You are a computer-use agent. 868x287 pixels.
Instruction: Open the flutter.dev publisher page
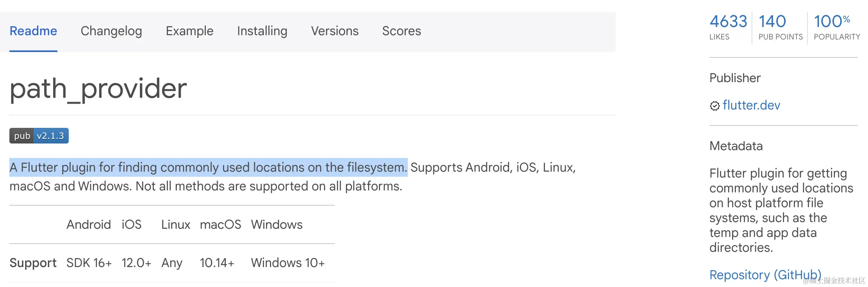coord(751,106)
